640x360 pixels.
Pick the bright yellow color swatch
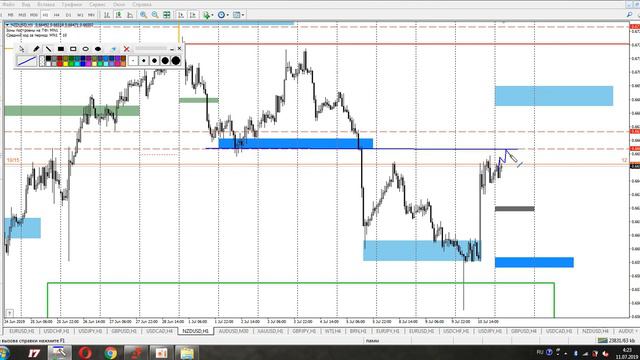pos(65,64)
